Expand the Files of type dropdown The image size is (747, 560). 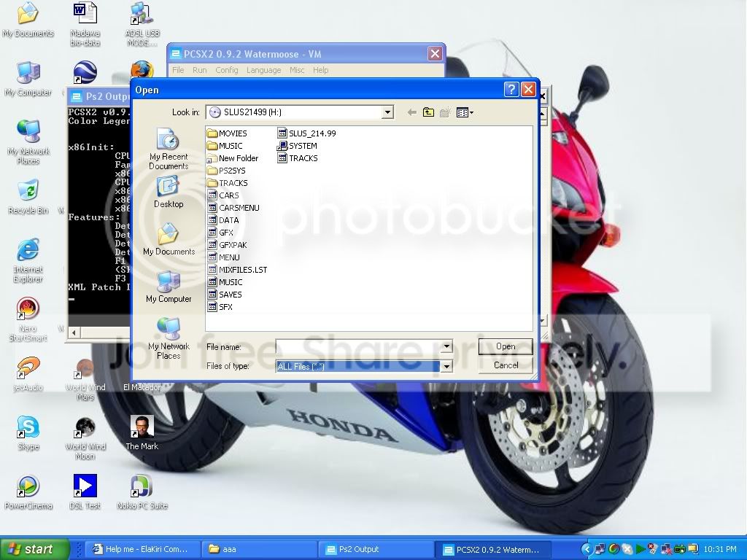click(446, 366)
